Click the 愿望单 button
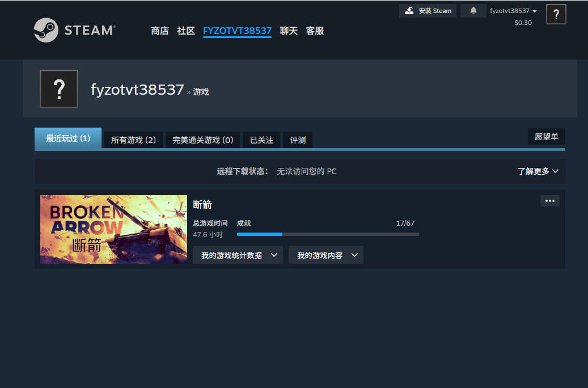 (x=546, y=136)
